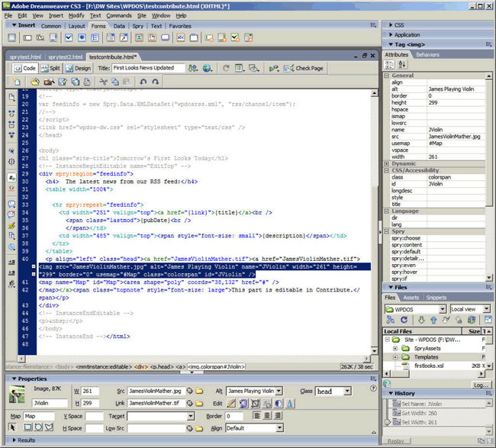This screenshot has height=448, width=496.
Task: Expand the Dynamic attributes section
Action: pos(387,163)
